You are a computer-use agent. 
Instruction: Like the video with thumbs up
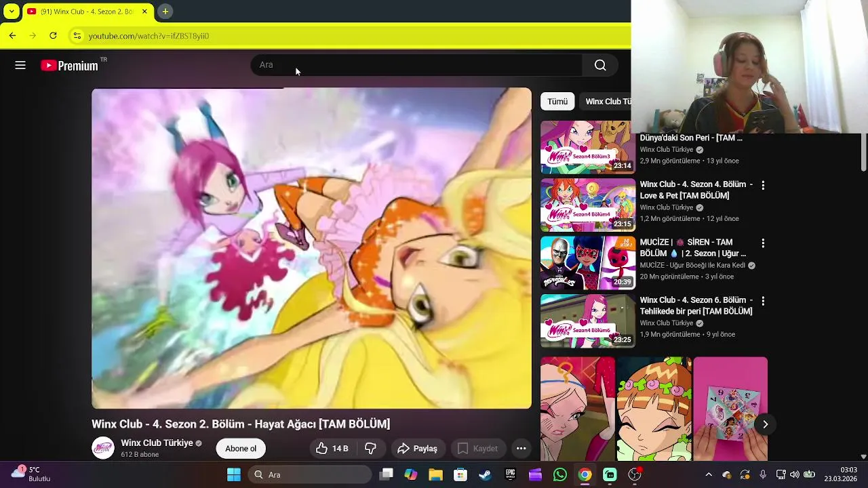pyautogui.click(x=332, y=449)
